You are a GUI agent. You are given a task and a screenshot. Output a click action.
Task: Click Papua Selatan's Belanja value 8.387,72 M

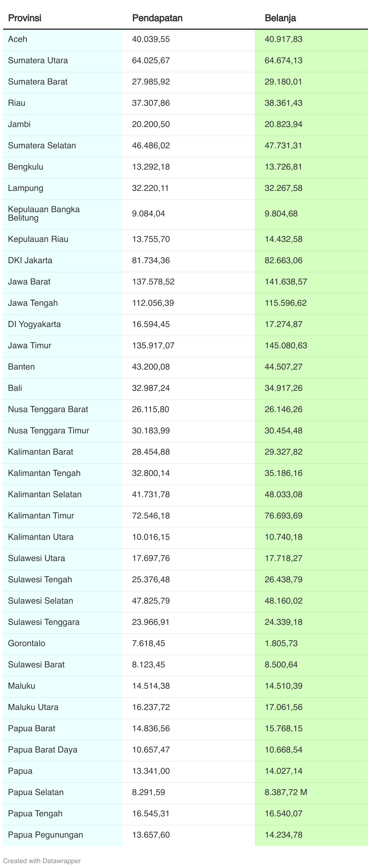(286, 792)
